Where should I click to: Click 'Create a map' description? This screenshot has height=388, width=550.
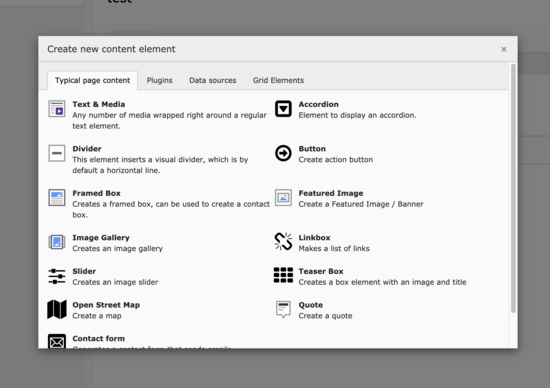click(97, 316)
